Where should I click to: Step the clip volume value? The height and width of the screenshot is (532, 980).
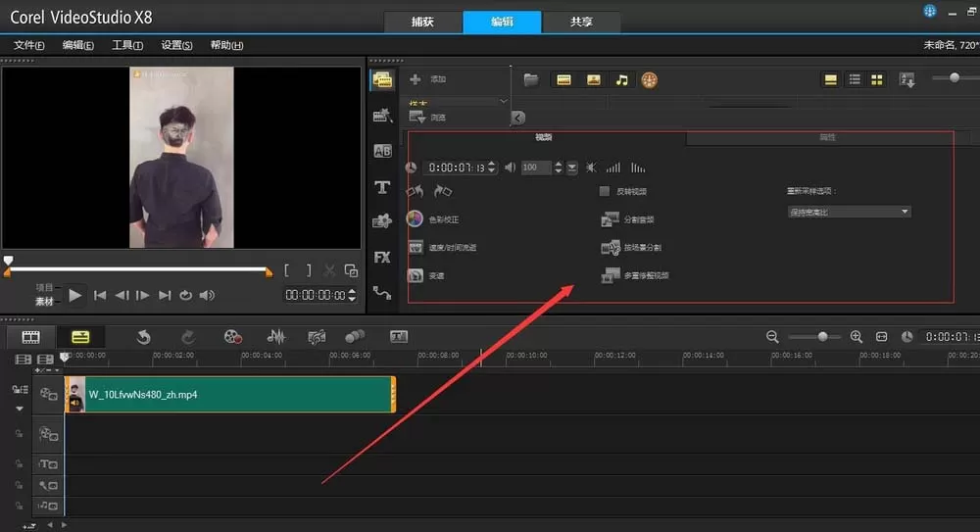[x=559, y=168]
